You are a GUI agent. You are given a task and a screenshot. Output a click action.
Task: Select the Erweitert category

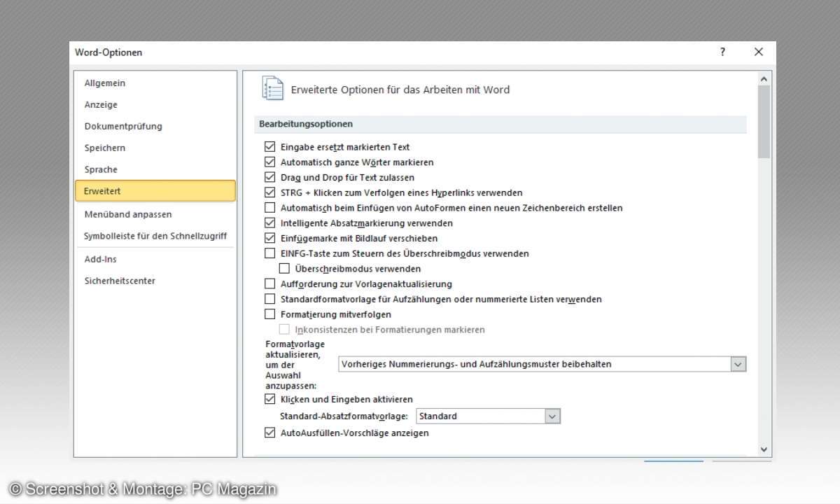tap(155, 191)
